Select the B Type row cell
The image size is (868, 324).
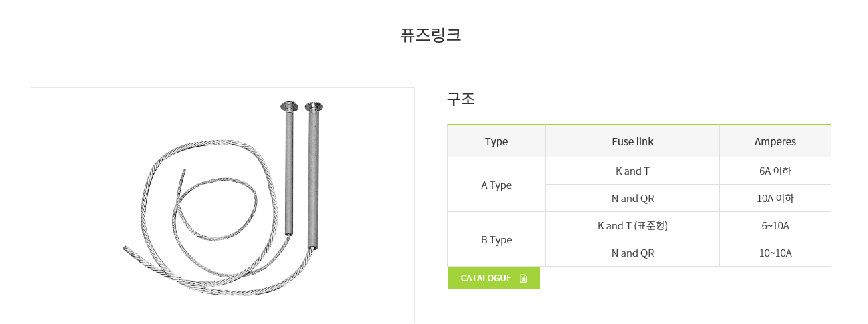[x=496, y=240]
